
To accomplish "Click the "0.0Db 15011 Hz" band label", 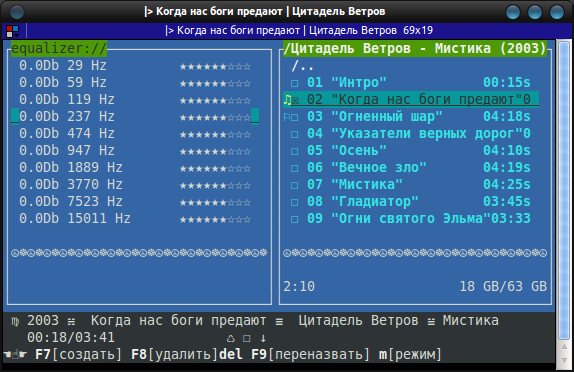I will tap(75, 219).
